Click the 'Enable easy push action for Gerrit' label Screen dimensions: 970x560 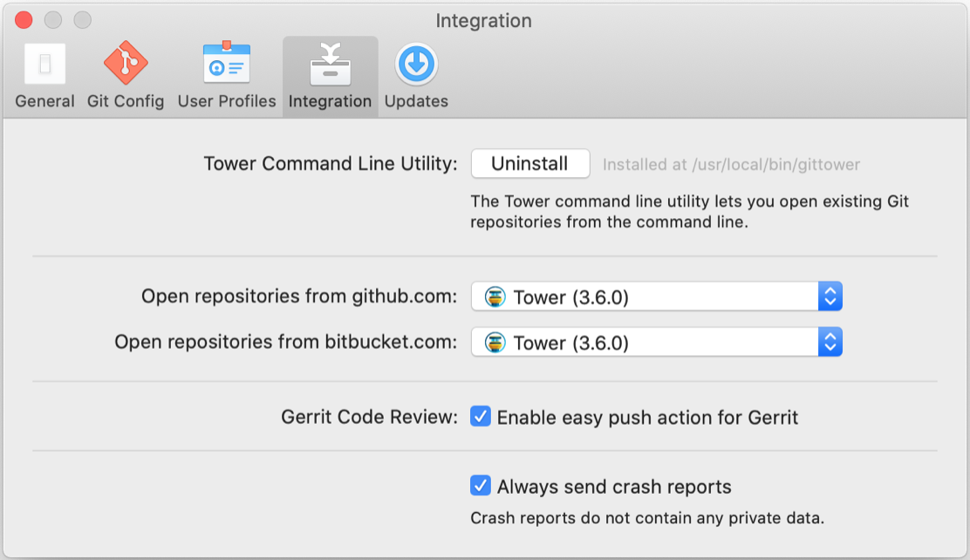point(647,418)
